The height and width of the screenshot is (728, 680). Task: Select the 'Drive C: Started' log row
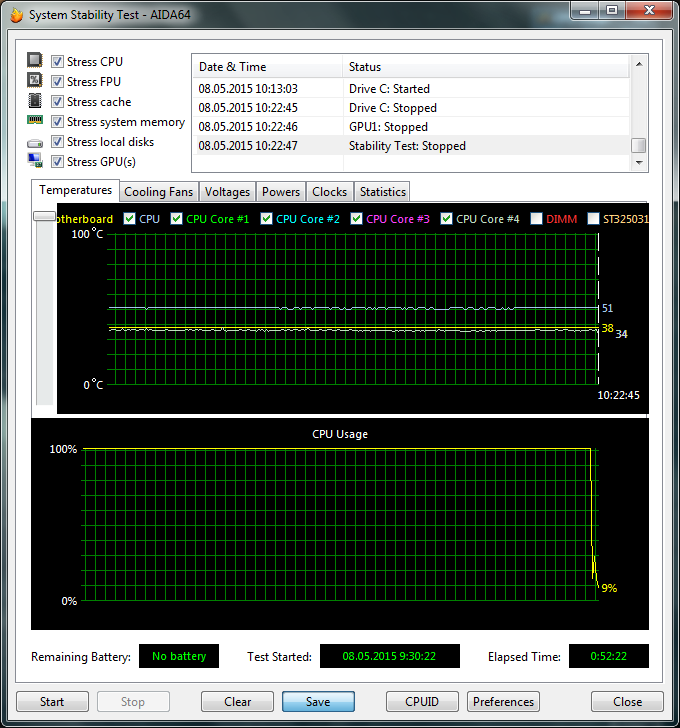(x=411, y=88)
